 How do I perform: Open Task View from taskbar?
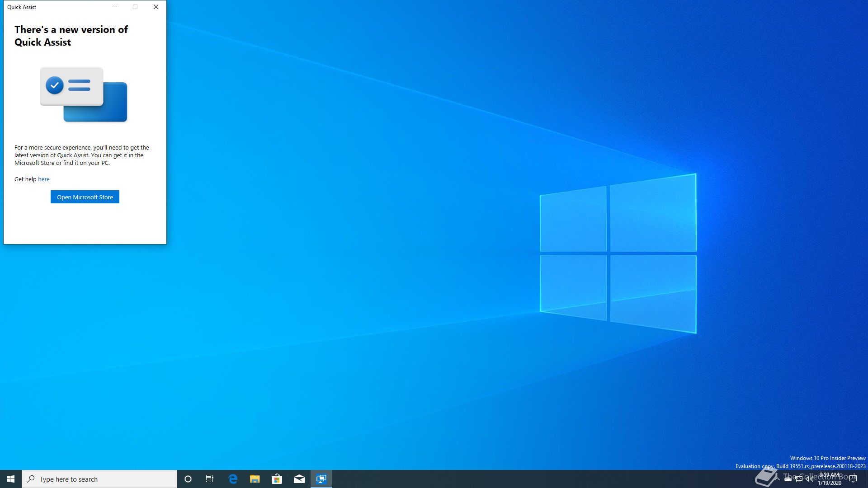(210, 479)
